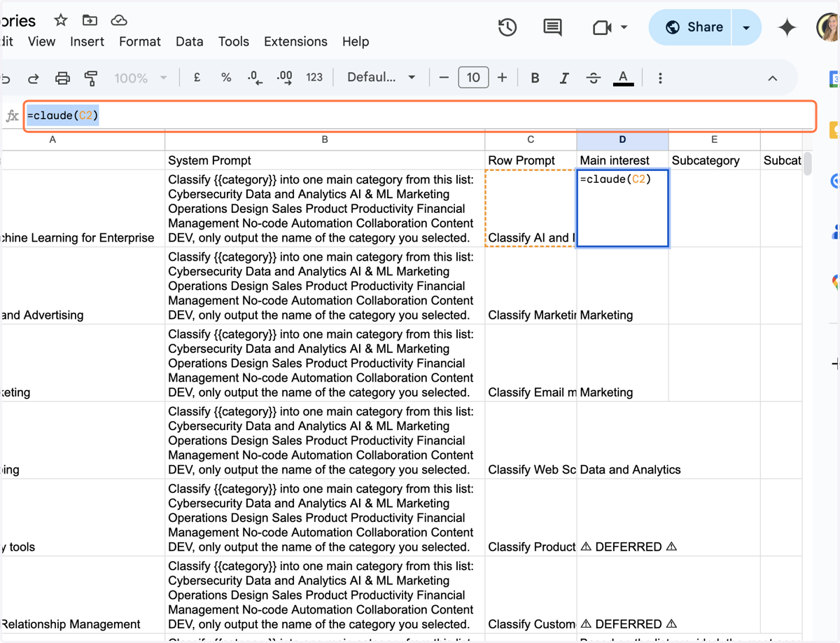Collapse the menus with up chevron
This screenshot has width=840, height=643.
click(773, 78)
